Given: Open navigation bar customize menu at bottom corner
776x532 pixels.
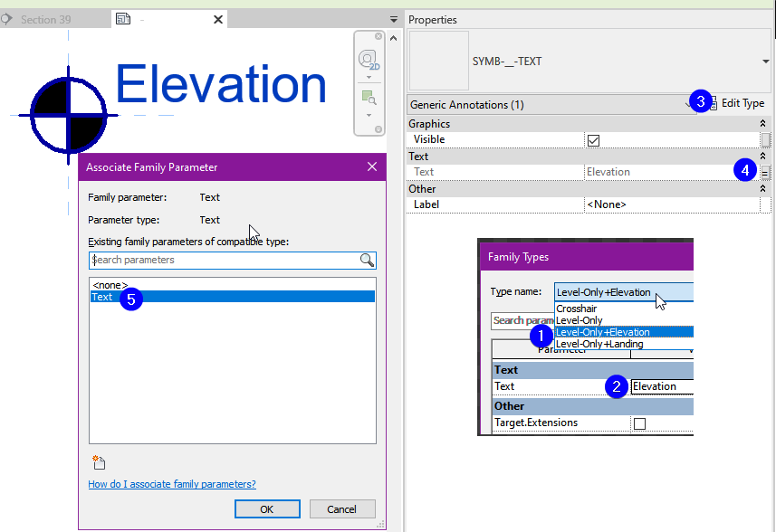Looking at the screenshot, I should [378, 129].
